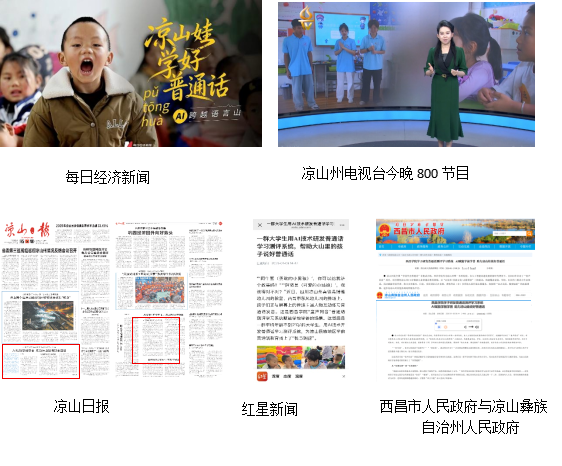562x466 pixels.
Task: Click the children photo in Red Star News article
Action: pos(301,357)
